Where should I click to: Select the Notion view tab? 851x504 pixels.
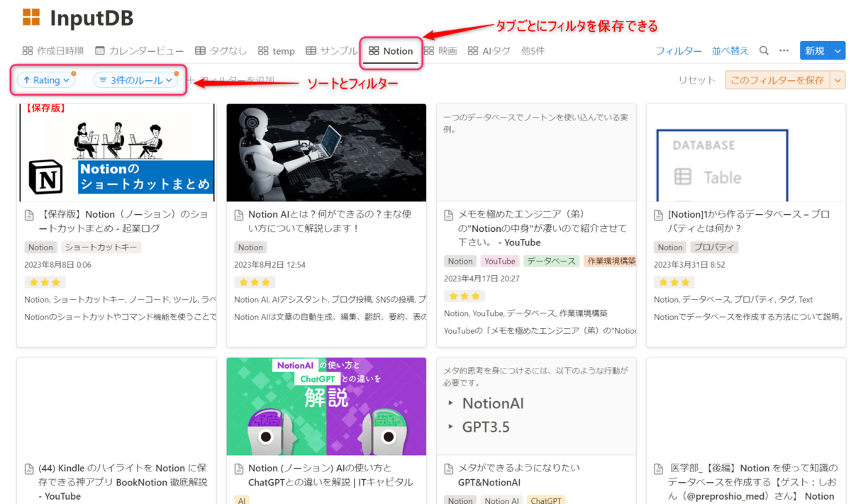[391, 51]
